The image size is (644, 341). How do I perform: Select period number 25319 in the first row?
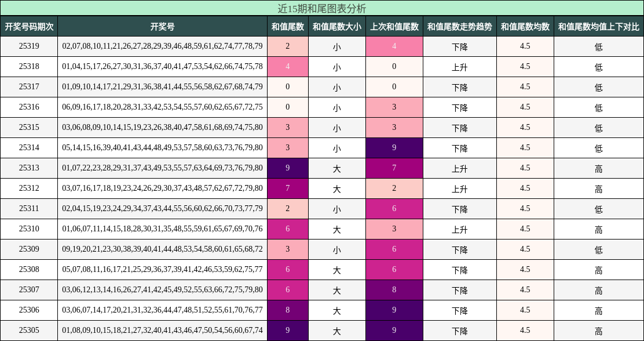30,46
